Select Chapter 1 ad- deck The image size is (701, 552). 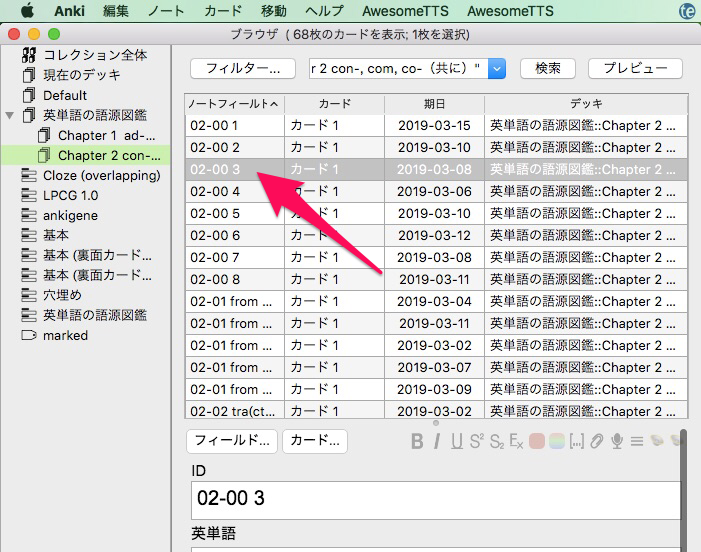pyautogui.click(x=97, y=135)
